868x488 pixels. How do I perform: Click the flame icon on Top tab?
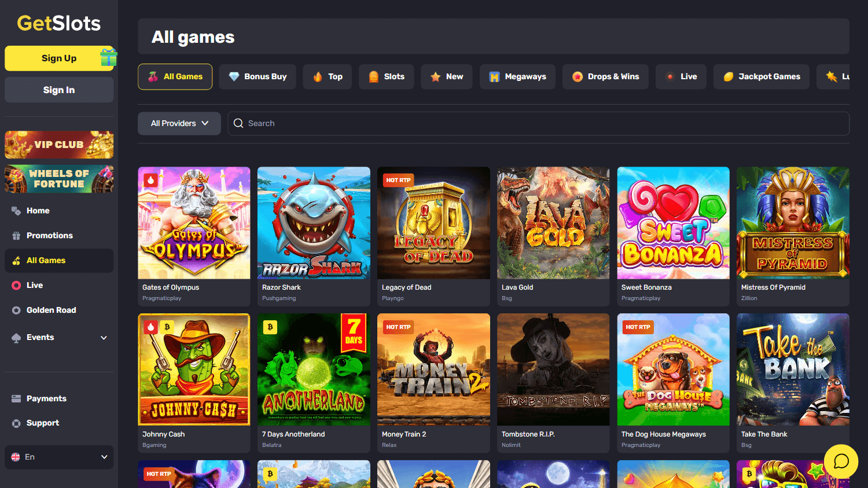pyautogui.click(x=318, y=76)
